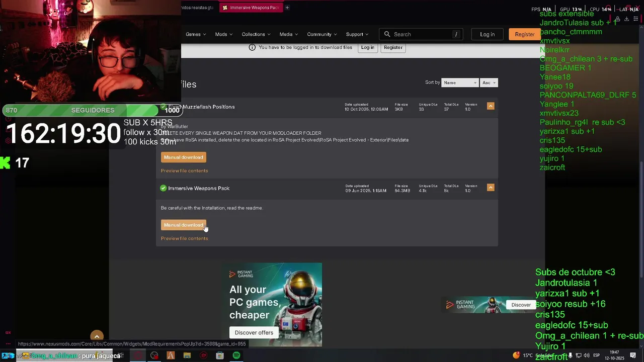Click the microphone icon in the system tray
The width and height of the screenshot is (644, 362).
[x=570, y=355]
